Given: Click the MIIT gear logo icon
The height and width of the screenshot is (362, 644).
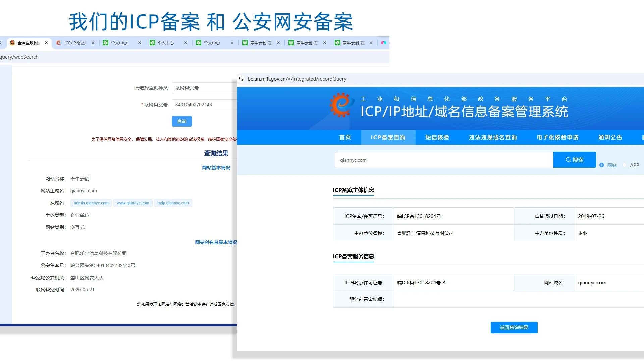Looking at the screenshot, I should click(x=341, y=105).
